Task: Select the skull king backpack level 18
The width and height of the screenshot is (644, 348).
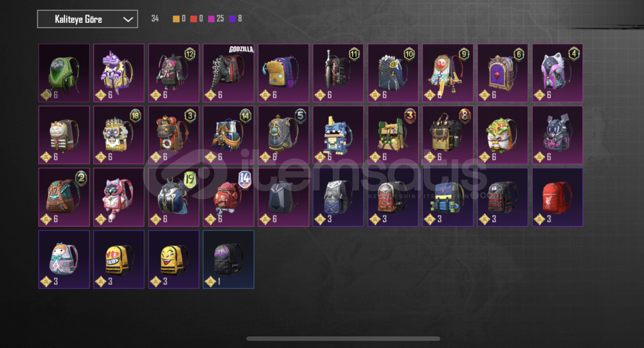Action: (119, 135)
